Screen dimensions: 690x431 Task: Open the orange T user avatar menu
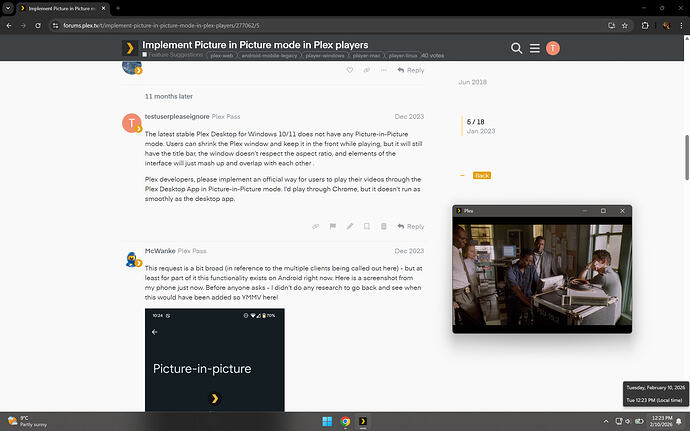click(553, 48)
